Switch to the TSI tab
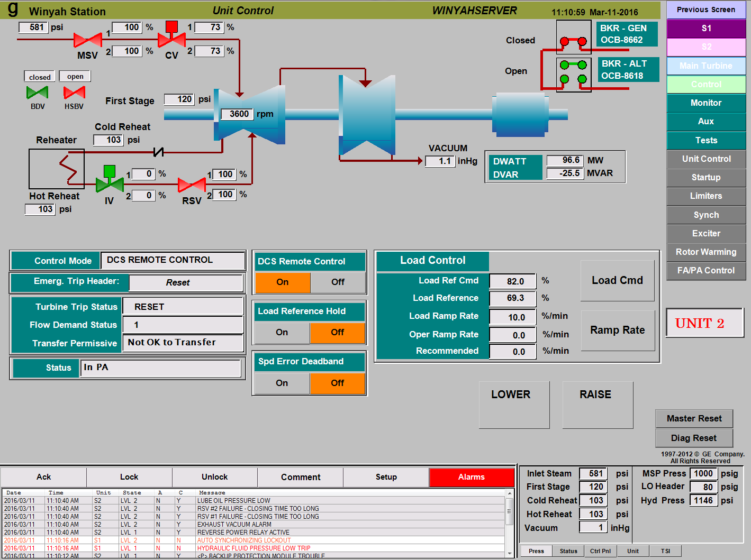751x560 pixels. 665,551
